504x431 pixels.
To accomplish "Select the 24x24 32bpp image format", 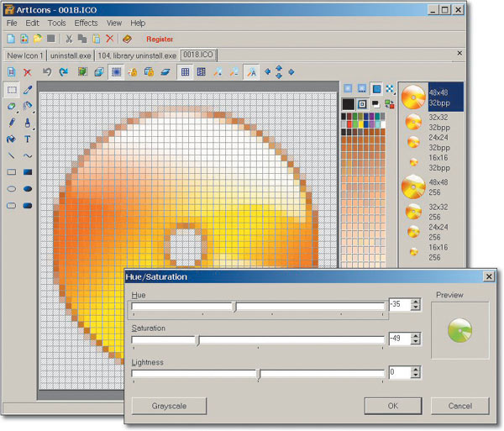I will (431, 142).
